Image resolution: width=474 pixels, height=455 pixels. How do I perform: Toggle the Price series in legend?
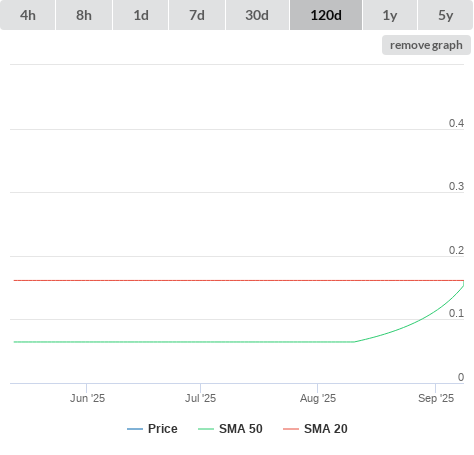pos(152,429)
